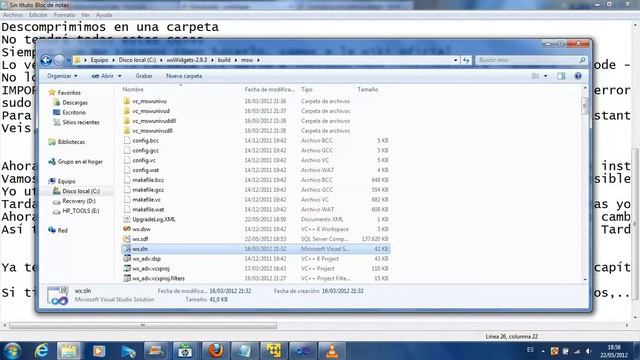This screenshot has height=360, width=640.
Task: Open the HP camera taskbar icon
Action: tap(184, 351)
